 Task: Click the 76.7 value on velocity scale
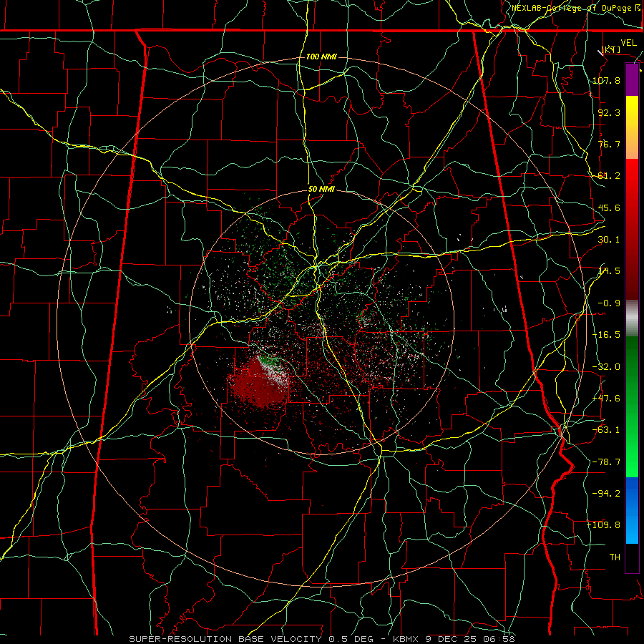[x=609, y=144]
